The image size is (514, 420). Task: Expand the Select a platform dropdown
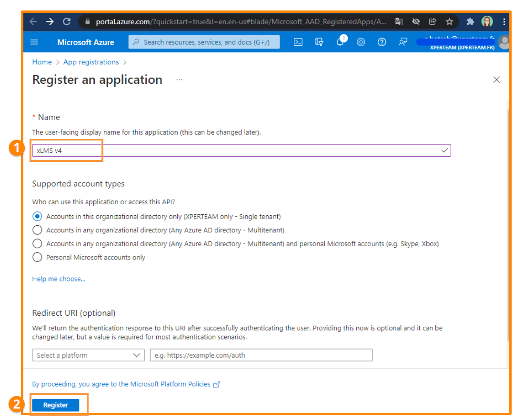[88, 355]
